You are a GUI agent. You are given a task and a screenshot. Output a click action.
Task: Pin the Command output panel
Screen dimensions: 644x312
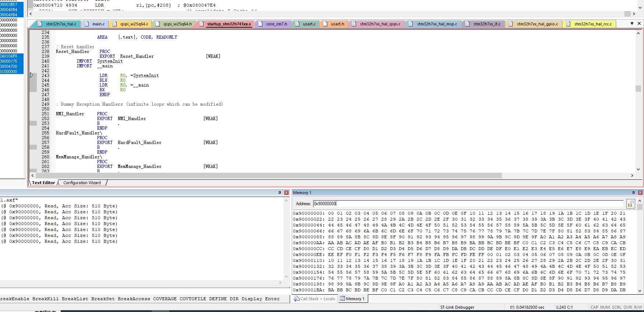click(x=279, y=193)
